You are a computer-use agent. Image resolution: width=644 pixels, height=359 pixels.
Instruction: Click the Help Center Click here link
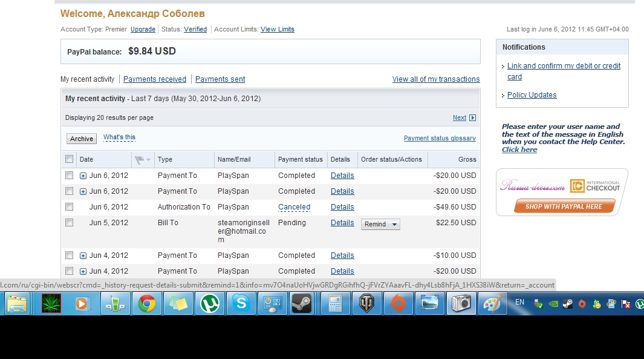(519, 150)
